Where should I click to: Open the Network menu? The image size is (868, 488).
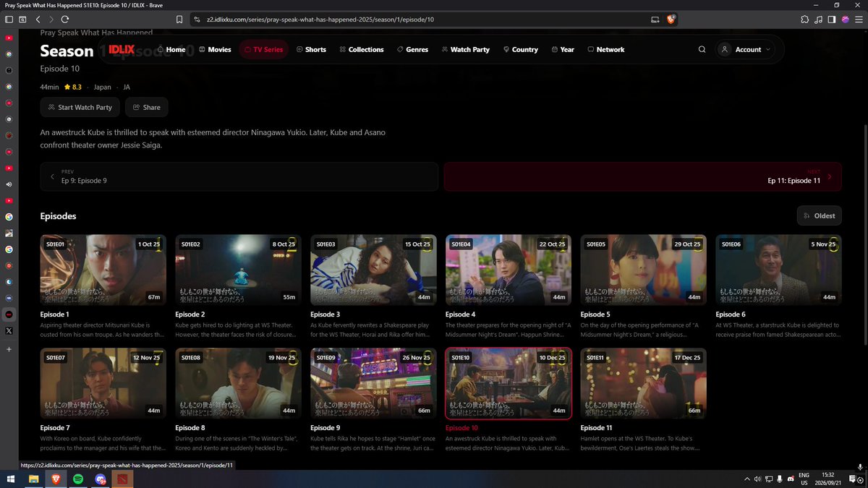click(606, 50)
